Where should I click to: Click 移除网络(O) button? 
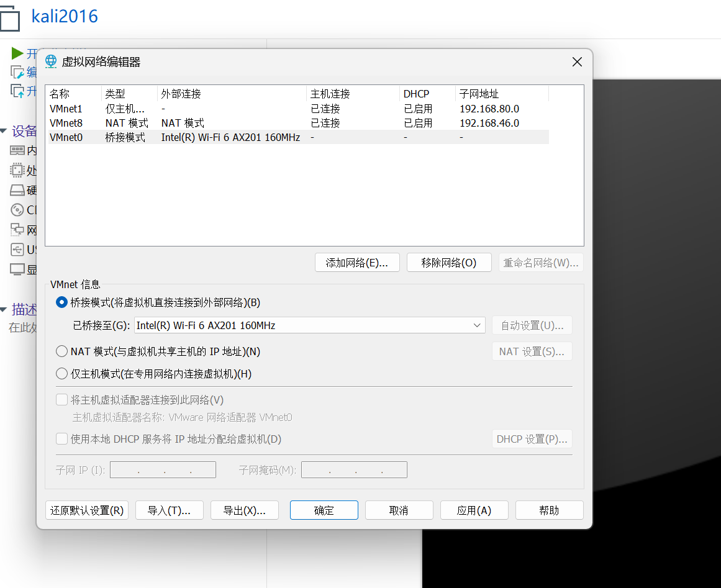[x=449, y=263]
